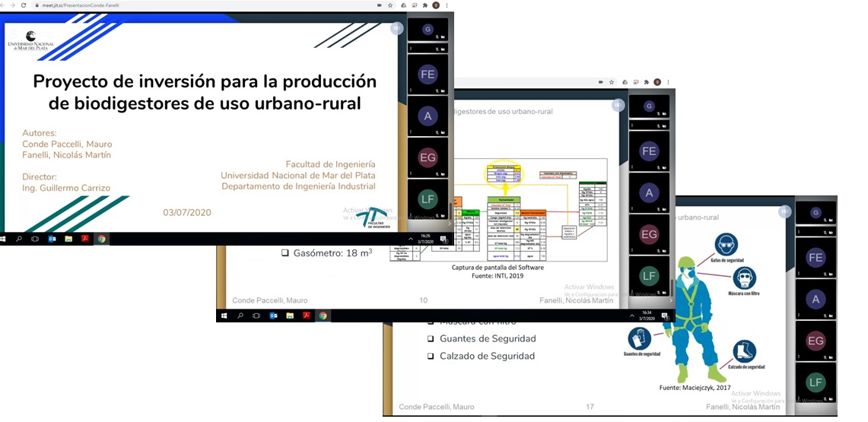Click the 'Calzado de Seguridad' checkbox bullet
868x422 pixels.
[x=431, y=357]
